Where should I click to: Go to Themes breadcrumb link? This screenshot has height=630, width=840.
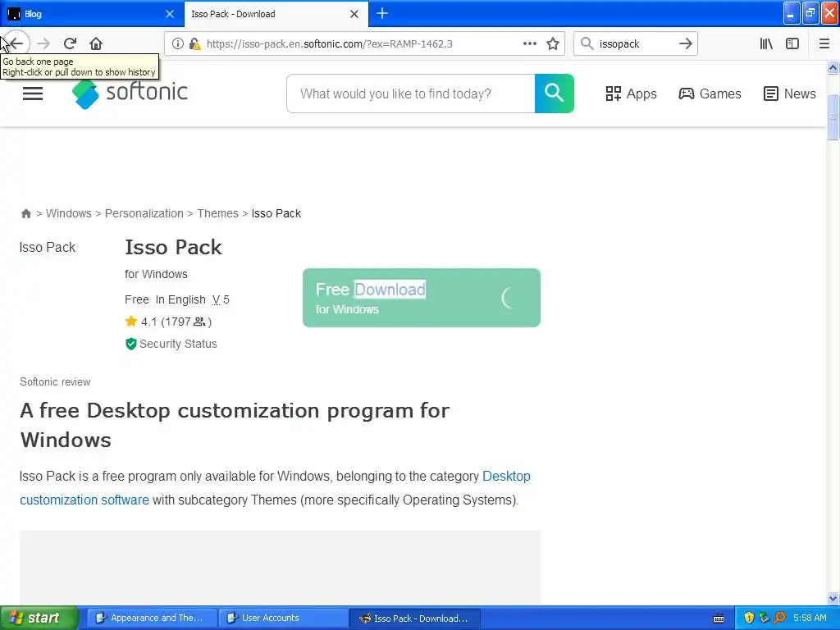(217, 213)
